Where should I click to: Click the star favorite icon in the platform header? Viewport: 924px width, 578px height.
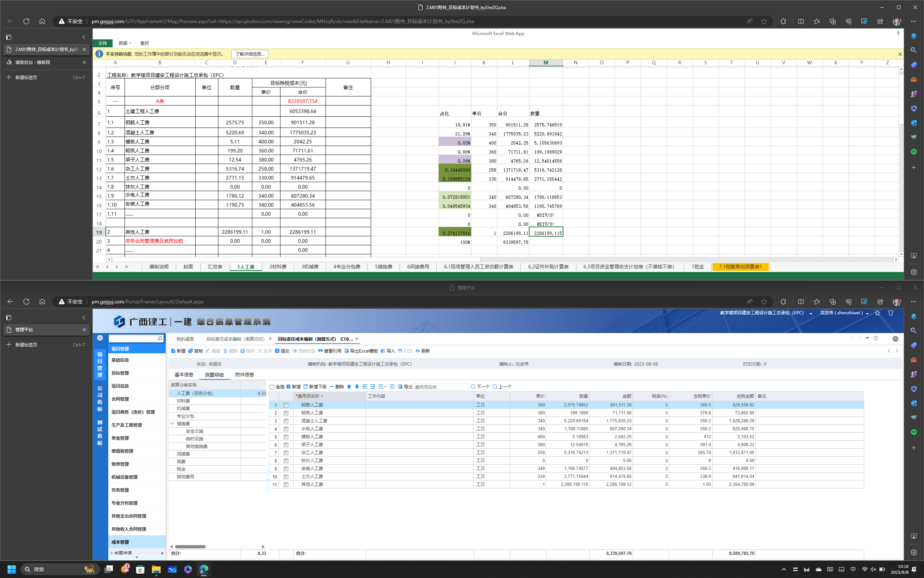coord(877,313)
